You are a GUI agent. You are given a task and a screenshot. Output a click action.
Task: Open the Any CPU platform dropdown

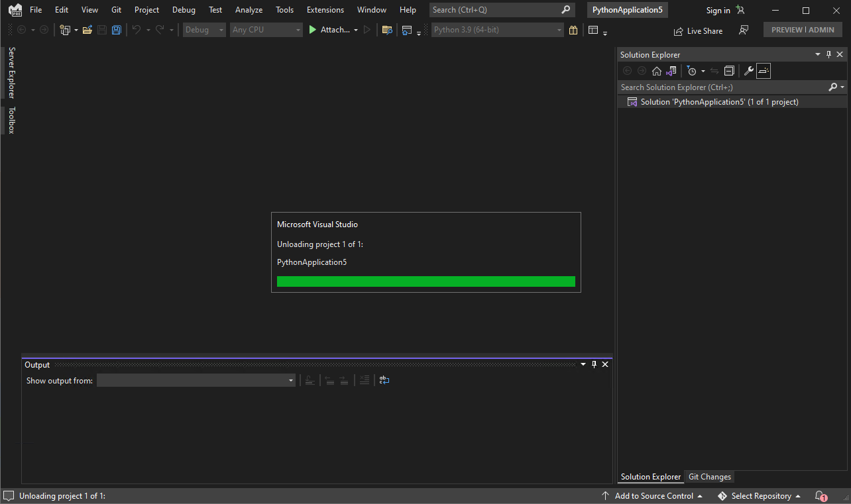point(266,30)
